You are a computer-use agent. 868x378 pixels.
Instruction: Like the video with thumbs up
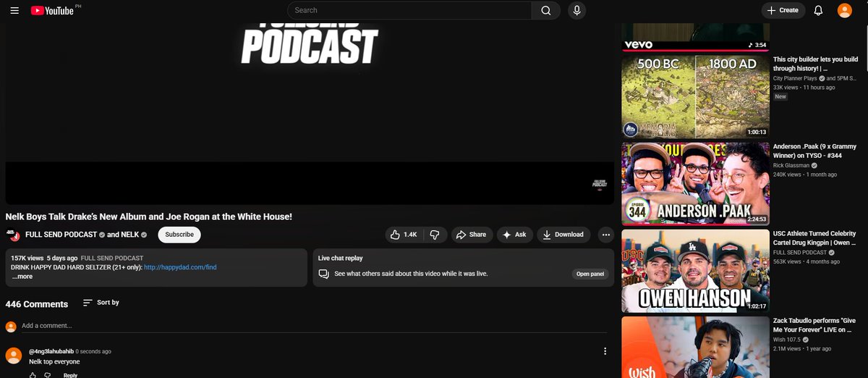pos(404,235)
